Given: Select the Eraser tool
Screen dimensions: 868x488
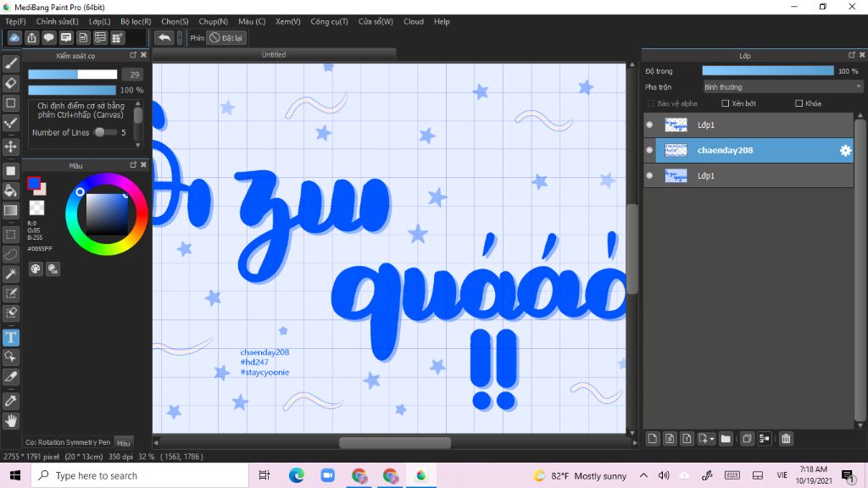Looking at the screenshot, I should tap(10, 84).
